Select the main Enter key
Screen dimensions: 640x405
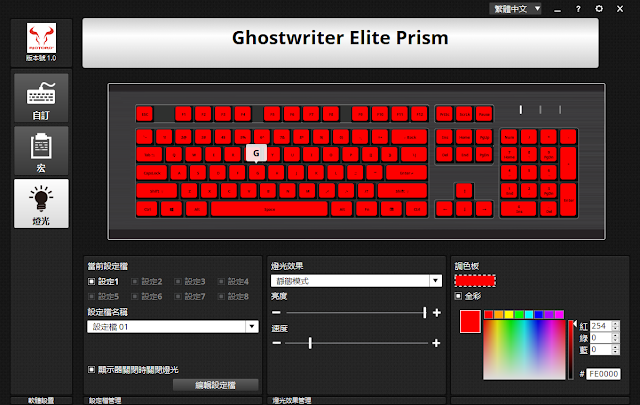click(407, 173)
